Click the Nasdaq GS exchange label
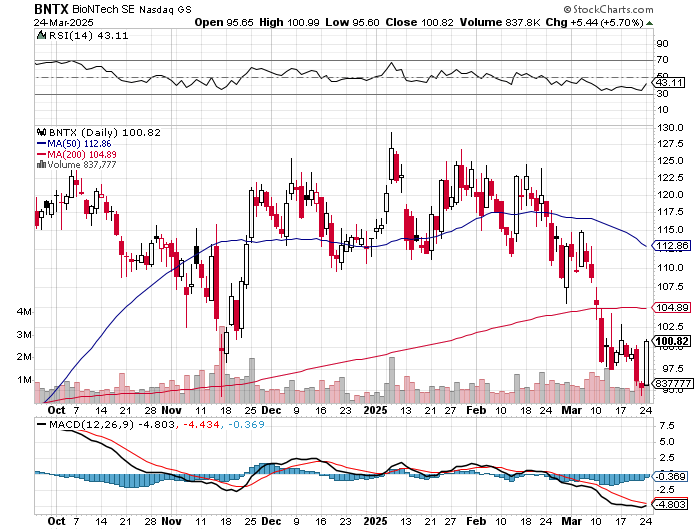Viewport: 700px width, 530px height. point(165,9)
